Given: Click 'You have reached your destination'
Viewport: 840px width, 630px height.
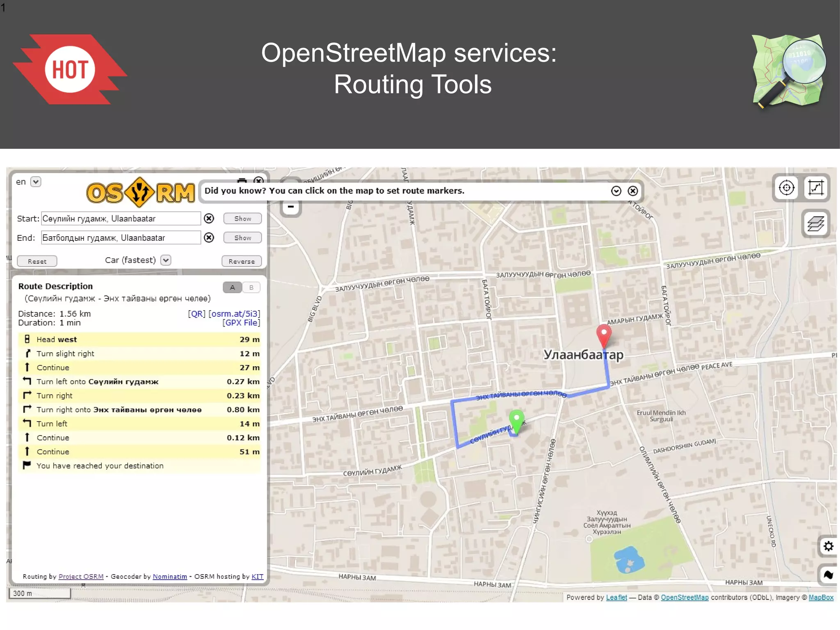Looking at the screenshot, I should click(100, 466).
